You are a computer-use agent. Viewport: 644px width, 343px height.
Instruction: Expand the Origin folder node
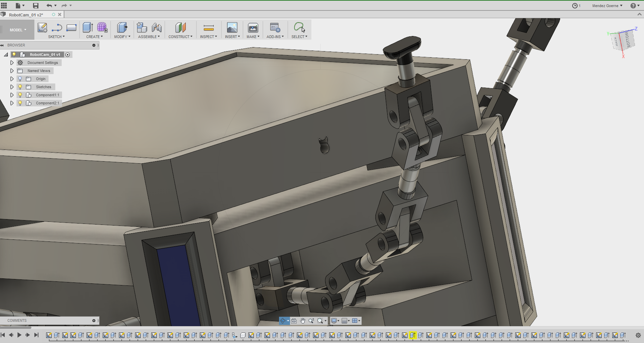coord(12,79)
